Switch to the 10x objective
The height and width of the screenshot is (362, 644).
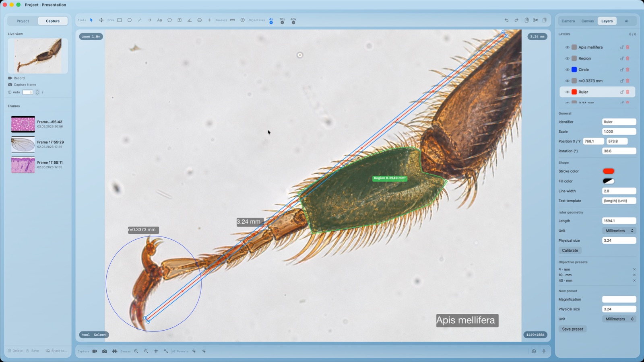(282, 21)
